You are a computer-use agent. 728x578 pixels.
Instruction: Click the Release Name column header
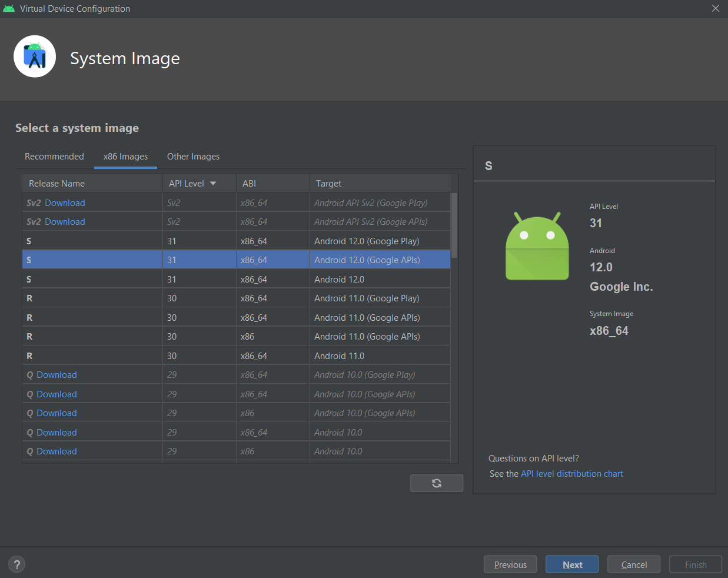point(92,184)
